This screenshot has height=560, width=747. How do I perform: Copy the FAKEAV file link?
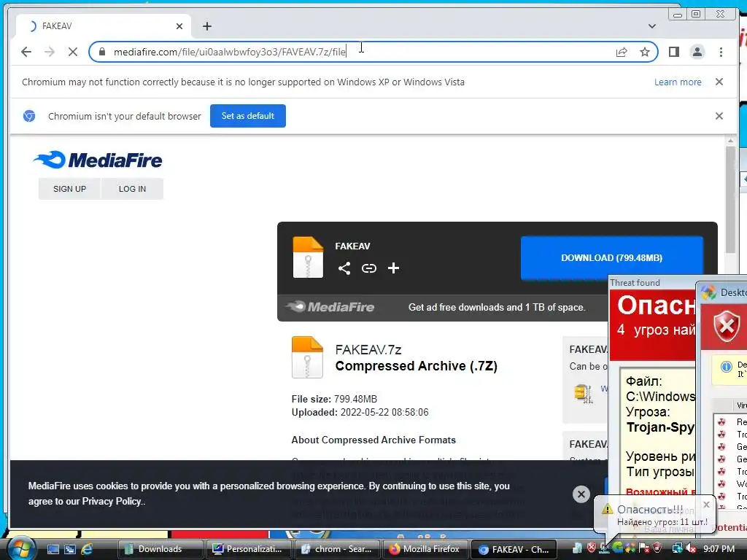(368, 268)
